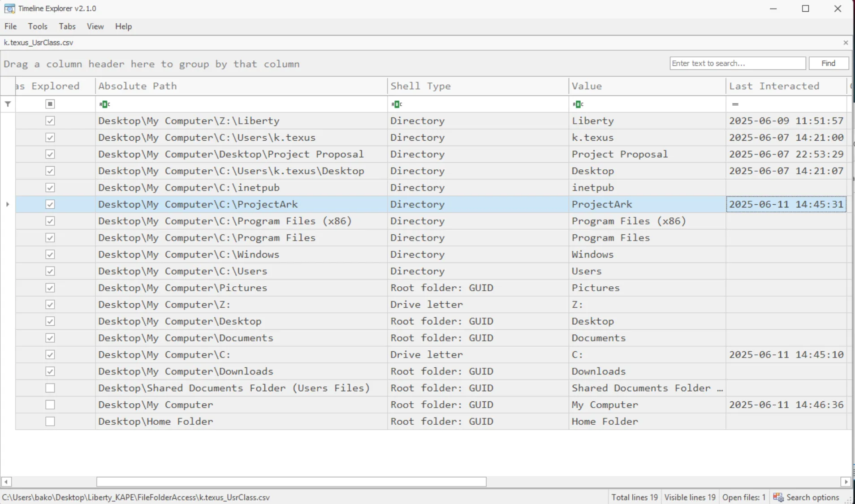
Task: Click the Drive letter cell for Z:
Action: coord(478,305)
